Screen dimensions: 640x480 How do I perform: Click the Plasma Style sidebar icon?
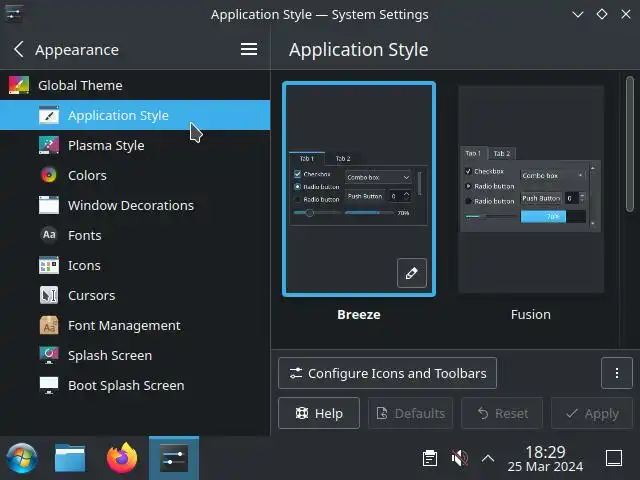coord(49,145)
